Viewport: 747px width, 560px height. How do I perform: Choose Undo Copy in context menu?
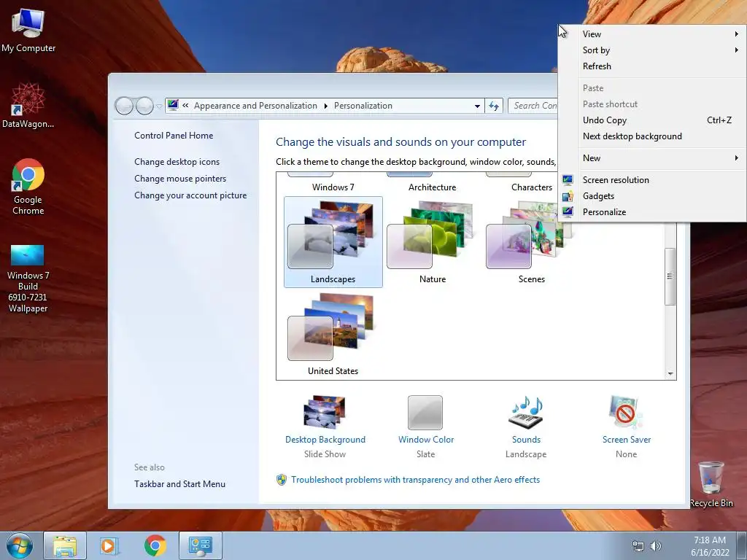pos(651,120)
